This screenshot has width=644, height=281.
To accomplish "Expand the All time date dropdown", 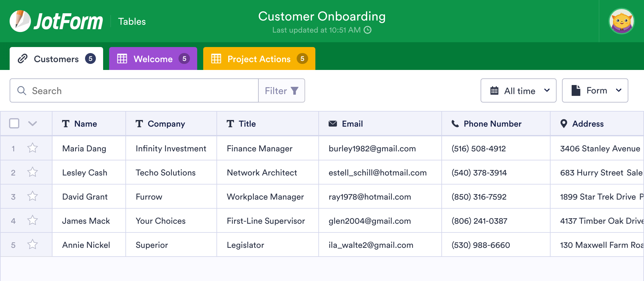I will (518, 91).
